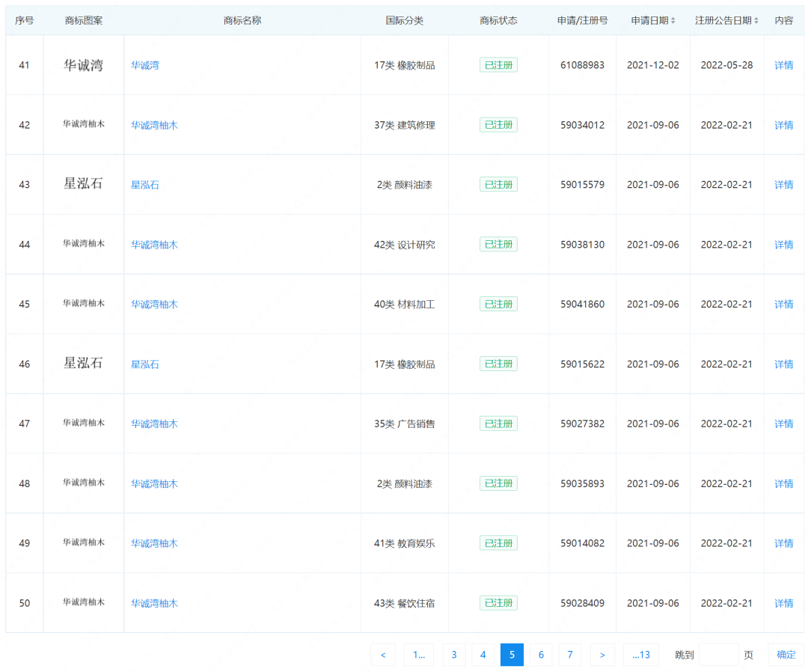View 详情 for registration 59038130
The image size is (808, 672).
tap(783, 245)
